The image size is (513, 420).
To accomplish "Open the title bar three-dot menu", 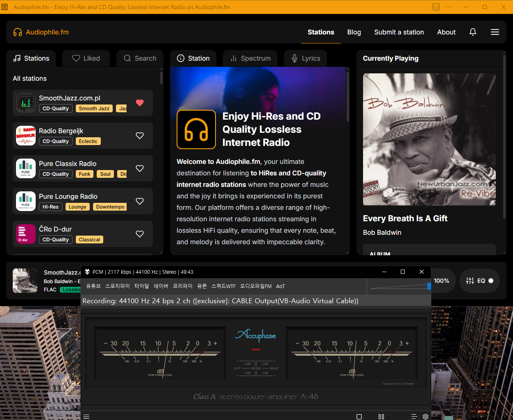I will click(449, 7).
